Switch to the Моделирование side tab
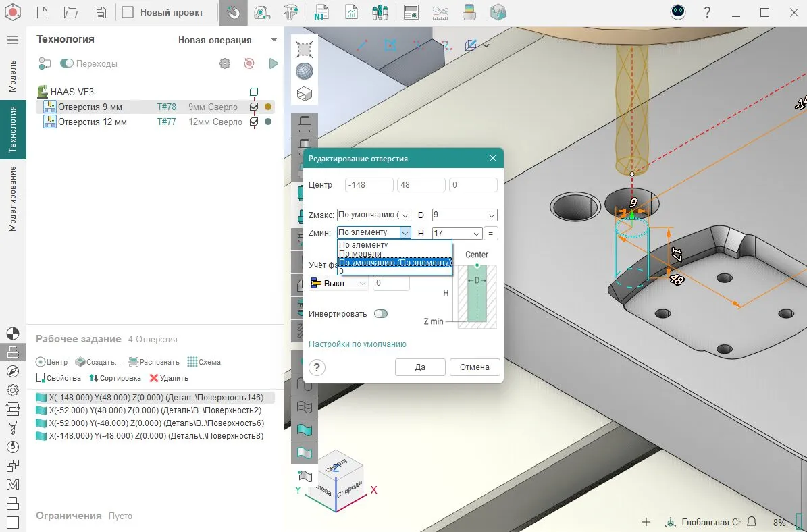This screenshot has height=532, width=807. click(x=12, y=198)
